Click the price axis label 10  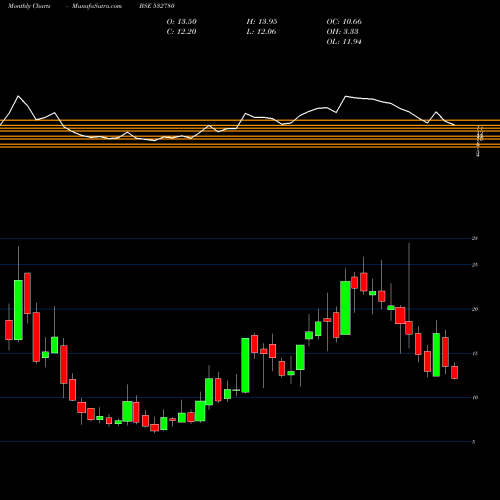475,397
